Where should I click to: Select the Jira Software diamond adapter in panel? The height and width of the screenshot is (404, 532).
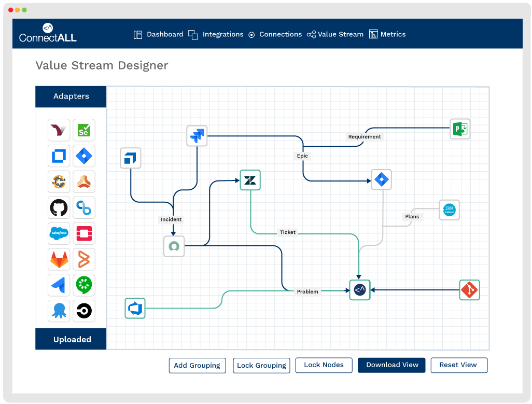(84, 156)
